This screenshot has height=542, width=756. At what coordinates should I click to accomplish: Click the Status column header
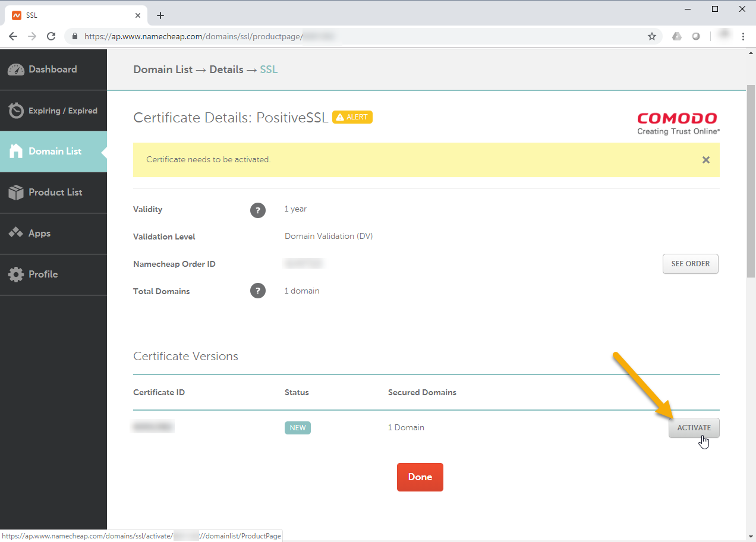click(297, 393)
